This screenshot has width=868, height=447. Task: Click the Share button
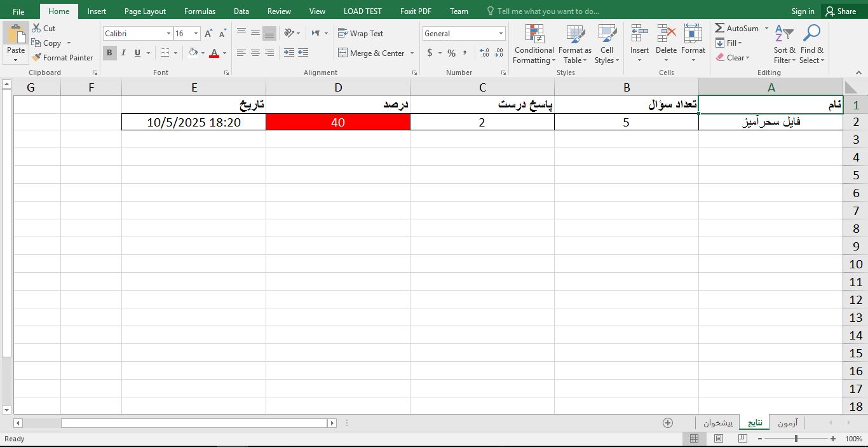840,11
